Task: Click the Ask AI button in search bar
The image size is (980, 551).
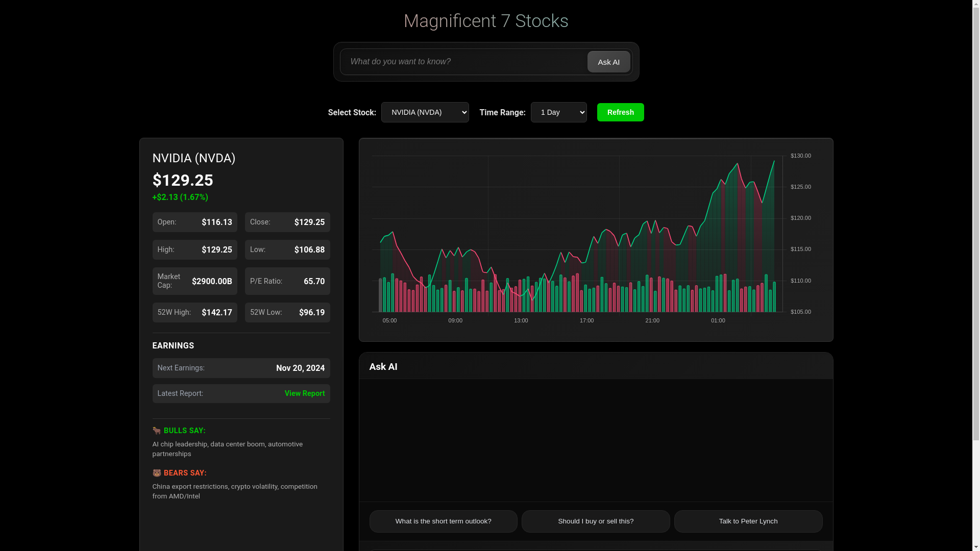Action: [608, 62]
